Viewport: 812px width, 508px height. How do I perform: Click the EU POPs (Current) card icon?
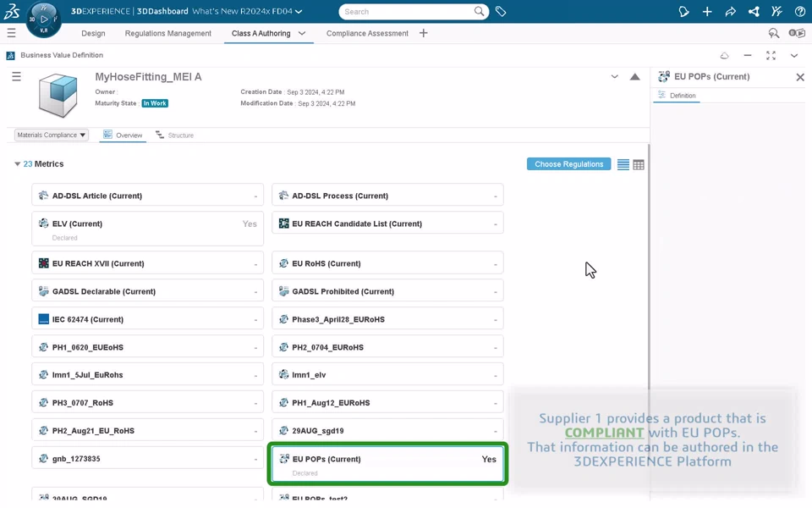pos(284,459)
